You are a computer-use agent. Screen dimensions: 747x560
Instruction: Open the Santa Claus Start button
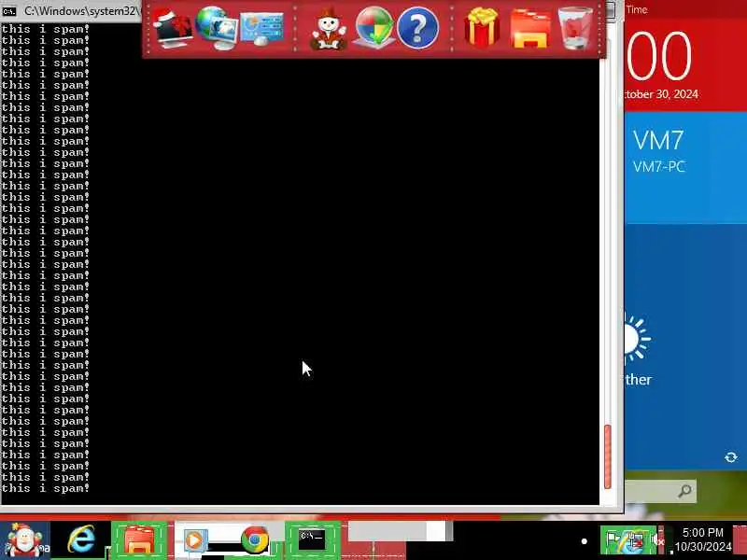(24, 540)
